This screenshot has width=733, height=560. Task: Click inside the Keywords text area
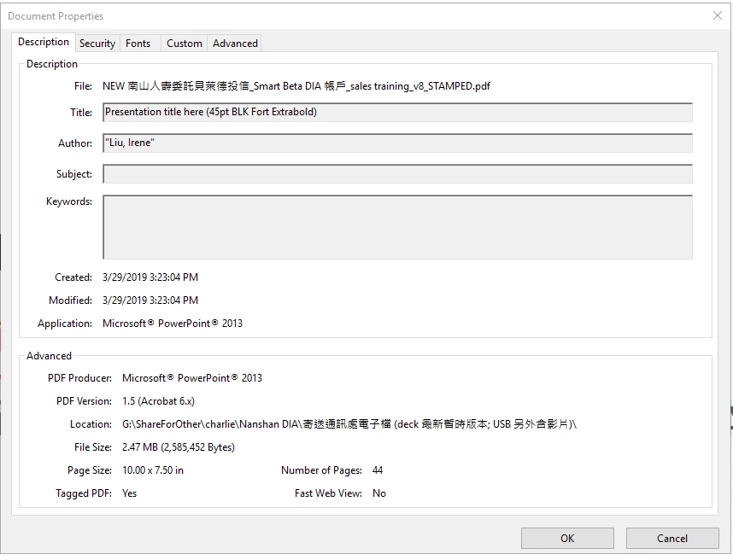[397, 227]
